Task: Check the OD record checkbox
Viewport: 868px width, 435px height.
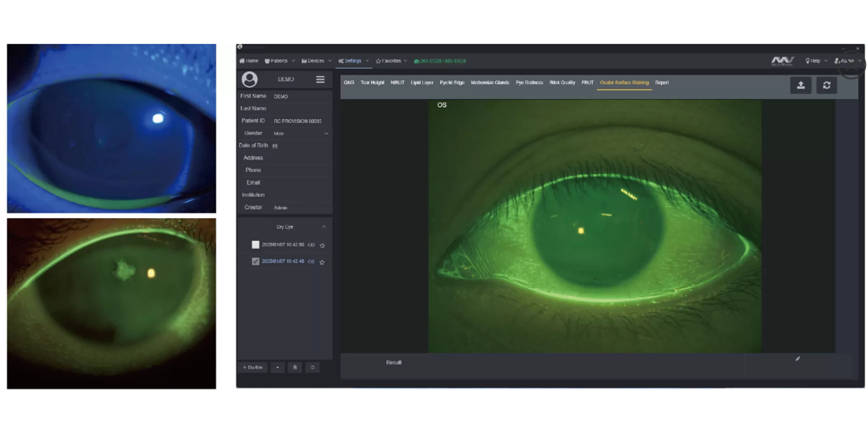Action: click(255, 245)
